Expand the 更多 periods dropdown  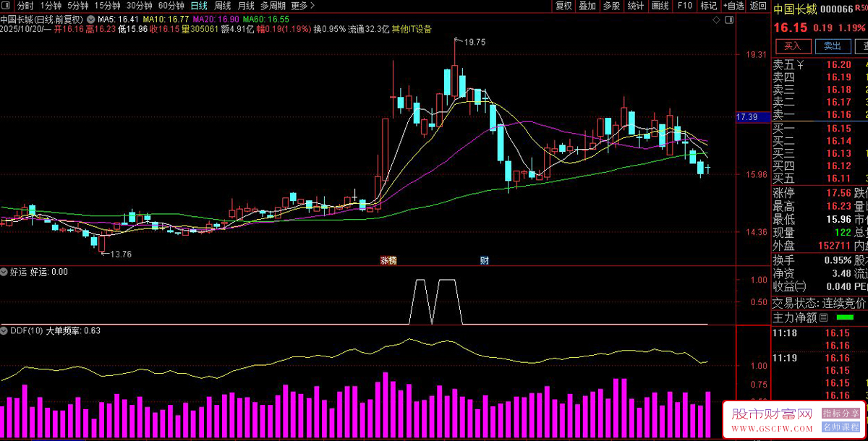(x=303, y=6)
